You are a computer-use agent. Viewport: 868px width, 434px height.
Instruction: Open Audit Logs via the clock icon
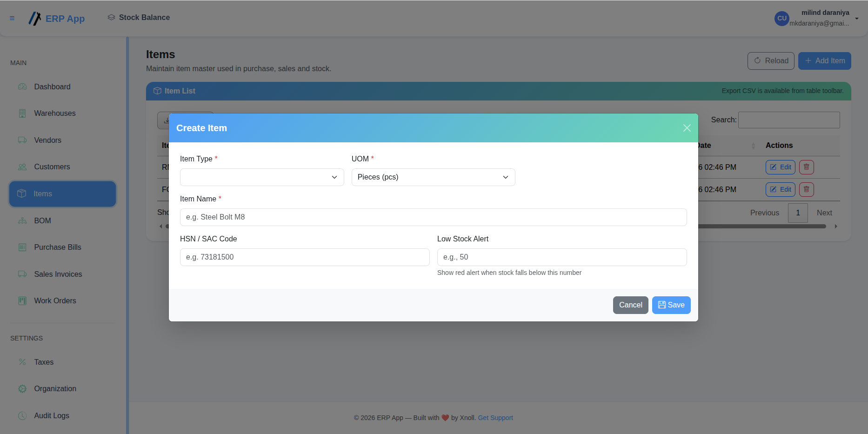[x=22, y=415]
